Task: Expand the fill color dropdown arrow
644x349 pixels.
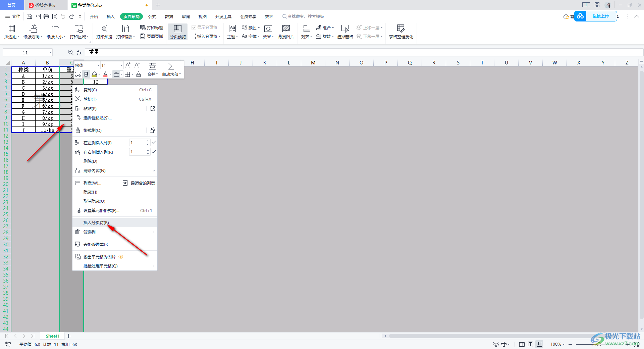Action: [99, 74]
